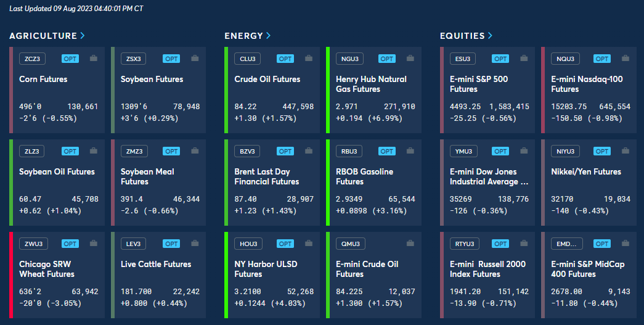Click OPT badge on Henry Hub Natural Gas card
The width and height of the screenshot is (644, 325).
pyautogui.click(x=387, y=59)
